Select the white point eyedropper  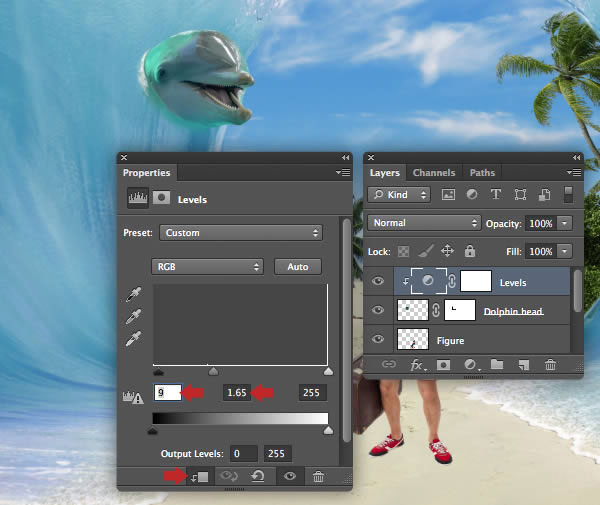pos(134,338)
